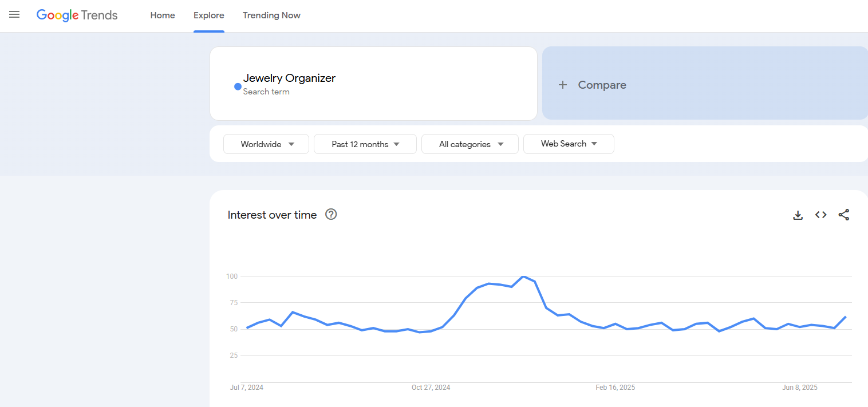
Task: Click the Google Trends logo
Action: [77, 15]
